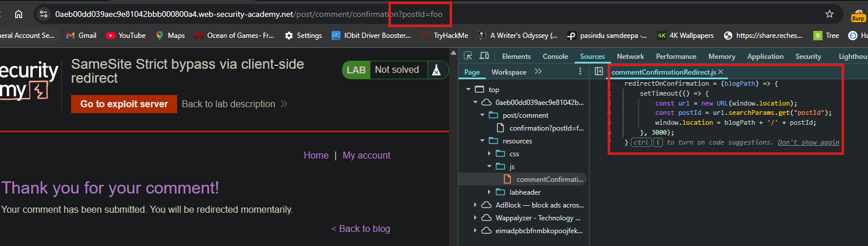
Task: Open the Maps bookmark
Action: click(x=170, y=36)
